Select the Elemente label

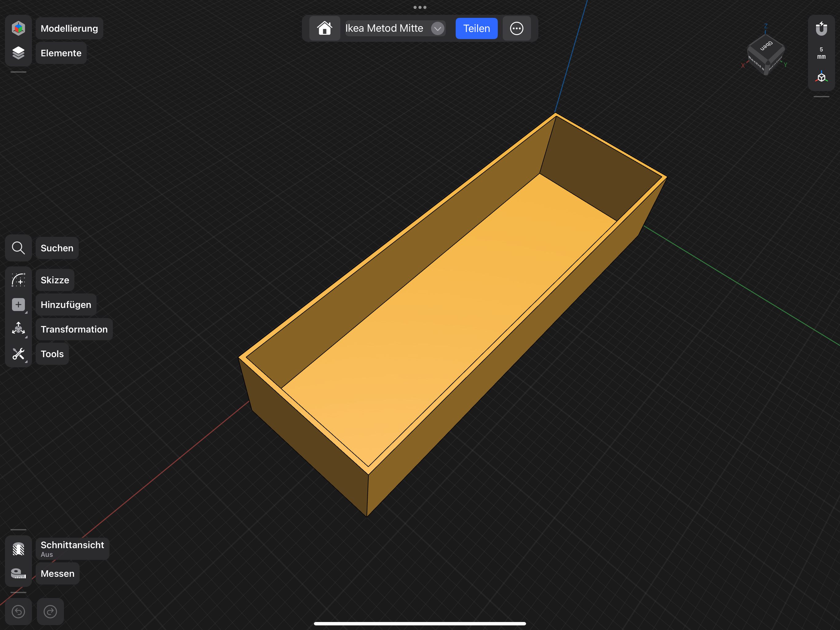[61, 53]
